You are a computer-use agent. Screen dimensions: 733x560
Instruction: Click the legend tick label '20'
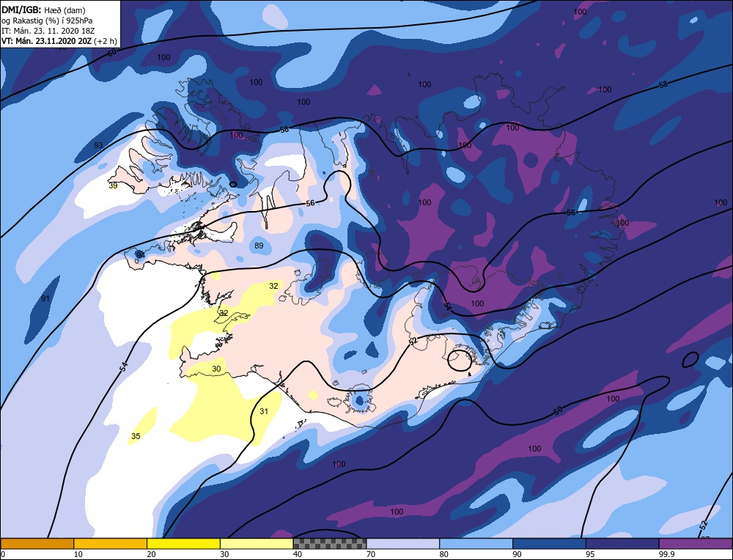152,554
